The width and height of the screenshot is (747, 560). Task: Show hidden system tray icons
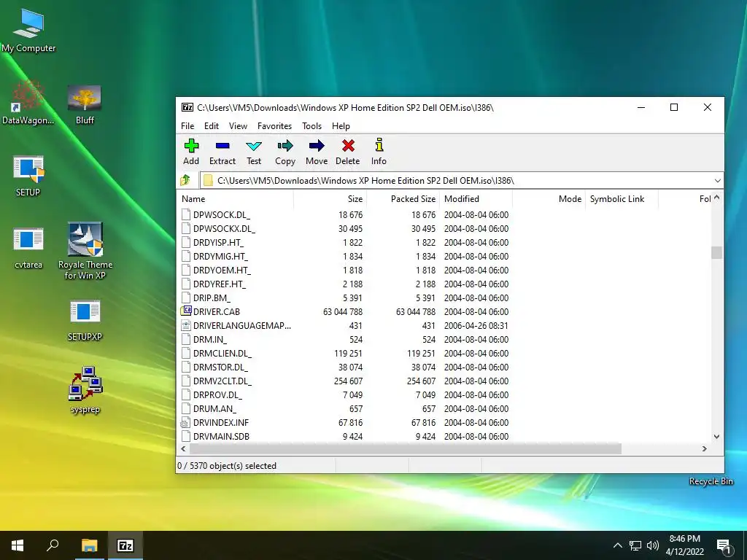coord(617,545)
